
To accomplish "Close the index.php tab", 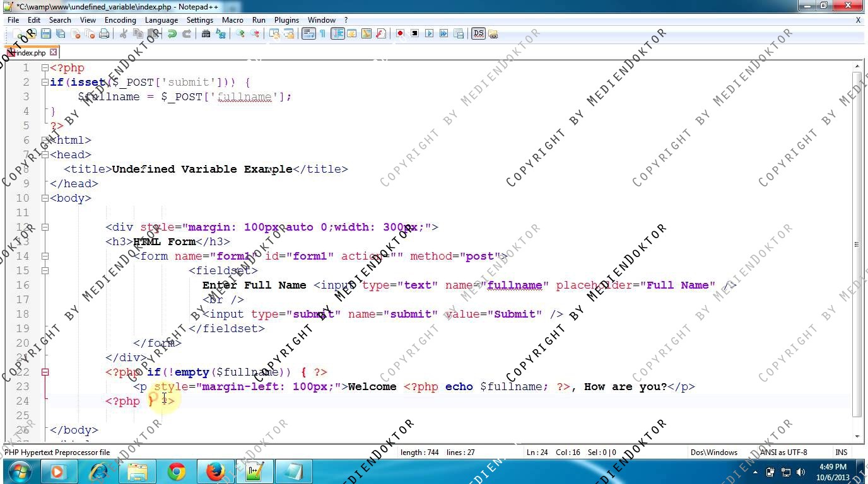I will click(54, 52).
